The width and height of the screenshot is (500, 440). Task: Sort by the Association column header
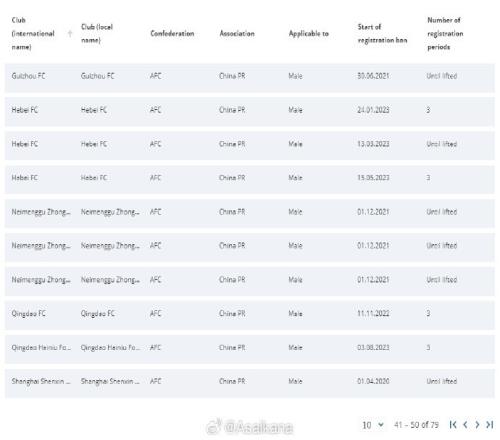tap(237, 33)
